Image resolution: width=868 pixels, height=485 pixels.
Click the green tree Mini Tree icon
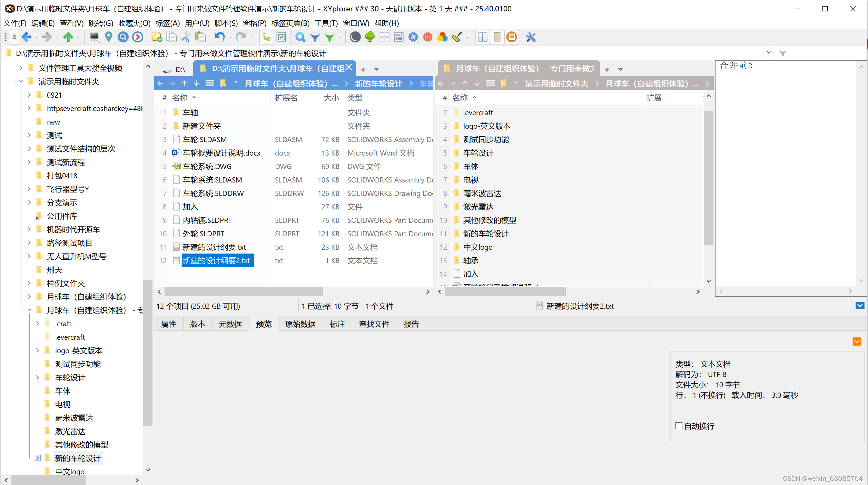pos(370,37)
